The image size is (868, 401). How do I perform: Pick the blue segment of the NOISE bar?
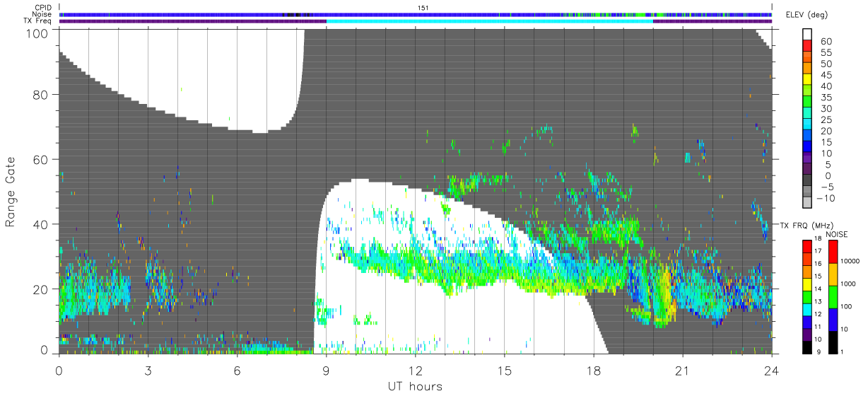tap(833, 319)
